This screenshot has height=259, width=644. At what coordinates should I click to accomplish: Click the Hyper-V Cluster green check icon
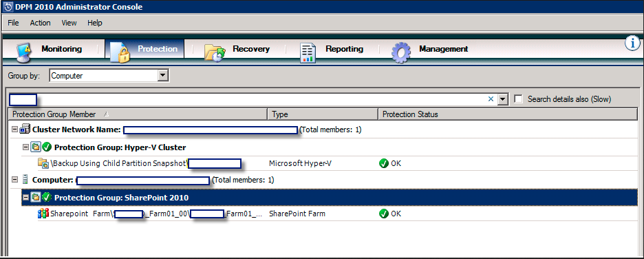click(47, 147)
